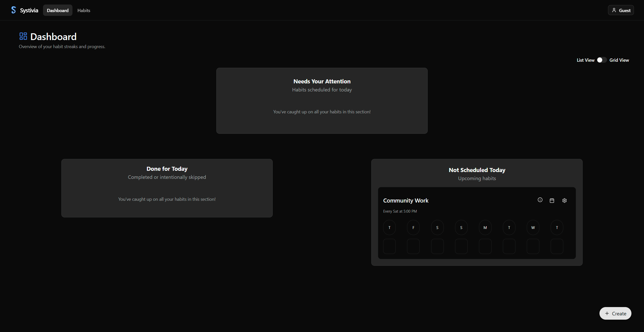The height and width of the screenshot is (332, 644).
Task: Click the dashboard grid icon beside the heading
Action: pyautogui.click(x=23, y=36)
